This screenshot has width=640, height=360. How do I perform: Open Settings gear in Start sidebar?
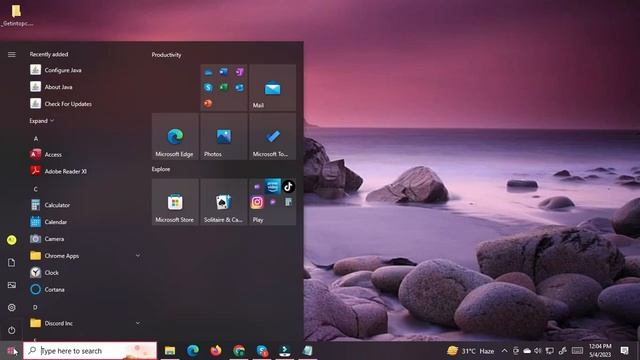pyautogui.click(x=12, y=307)
